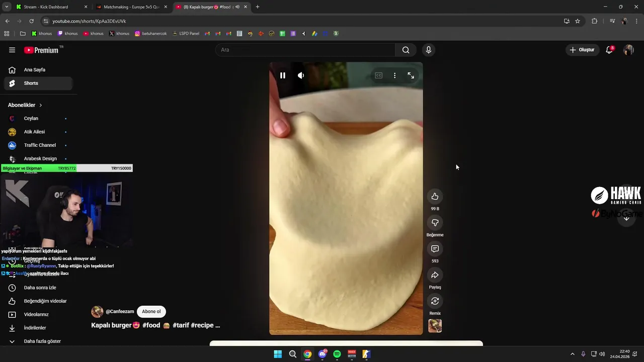Open the sound thumbnail under Remix
Image resolution: width=644 pixels, height=362 pixels.
435,326
